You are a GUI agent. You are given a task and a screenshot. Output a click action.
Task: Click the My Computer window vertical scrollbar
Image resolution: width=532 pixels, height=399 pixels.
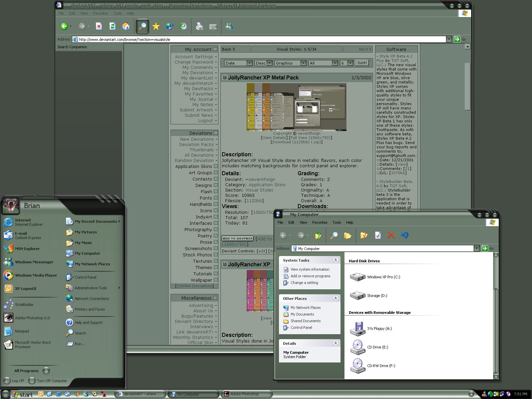[496, 315]
